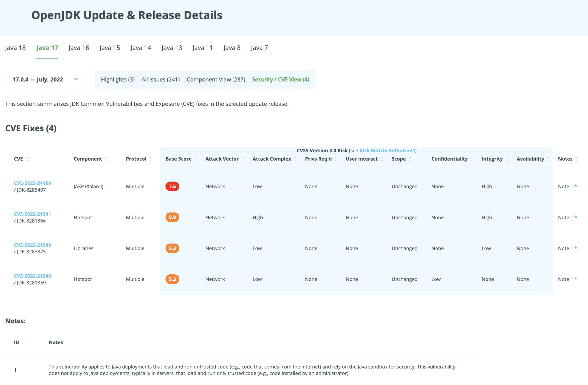Click JDK-8281866 issue text
The image size is (588, 385).
31,221
